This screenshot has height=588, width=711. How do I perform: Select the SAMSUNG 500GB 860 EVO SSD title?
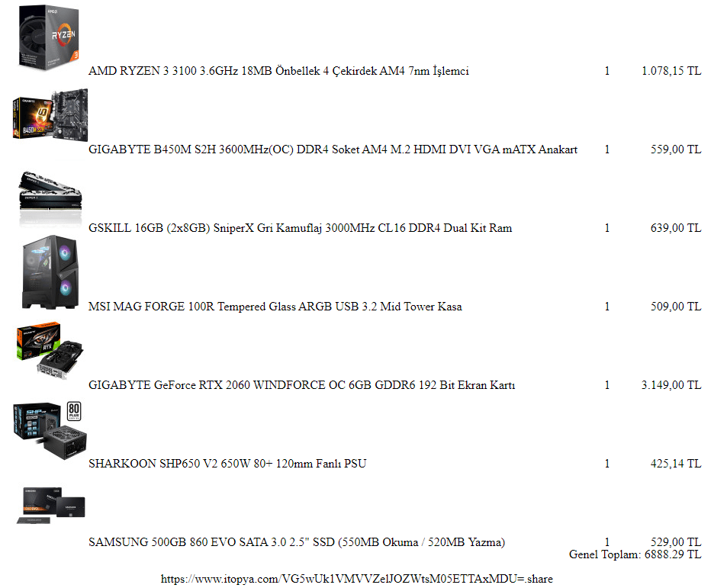297,542
